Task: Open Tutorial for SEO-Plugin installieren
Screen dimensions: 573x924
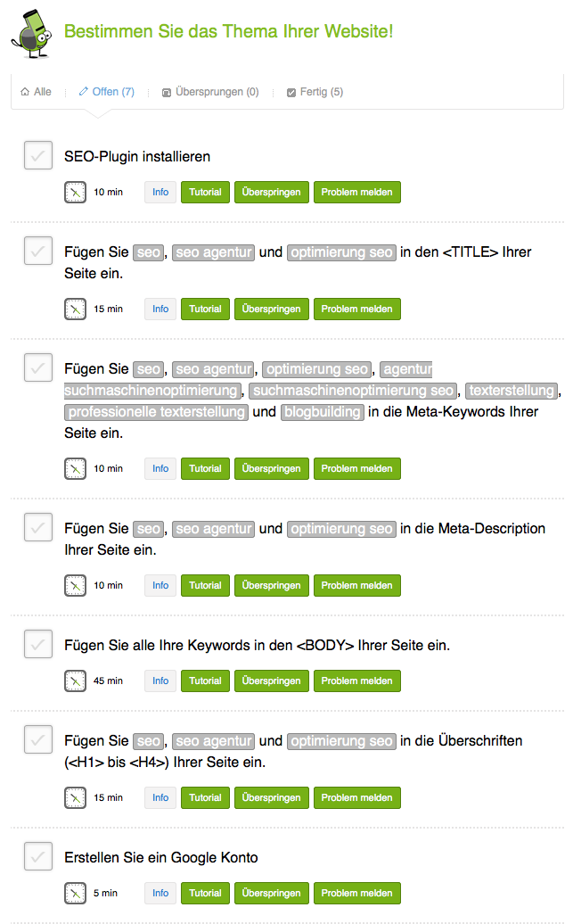Action: pyautogui.click(x=205, y=192)
